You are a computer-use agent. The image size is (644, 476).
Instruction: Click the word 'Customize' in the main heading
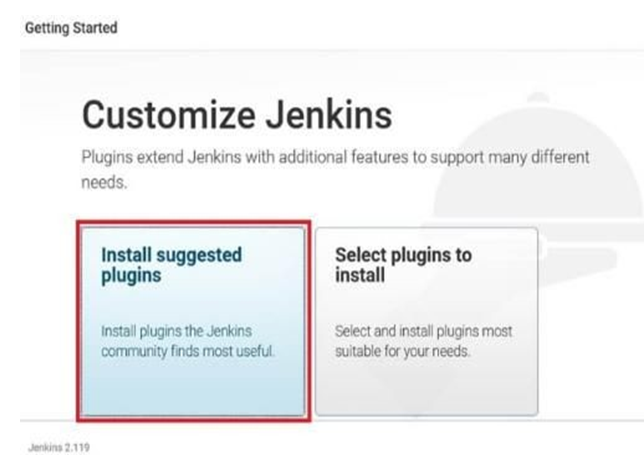[169, 115]
